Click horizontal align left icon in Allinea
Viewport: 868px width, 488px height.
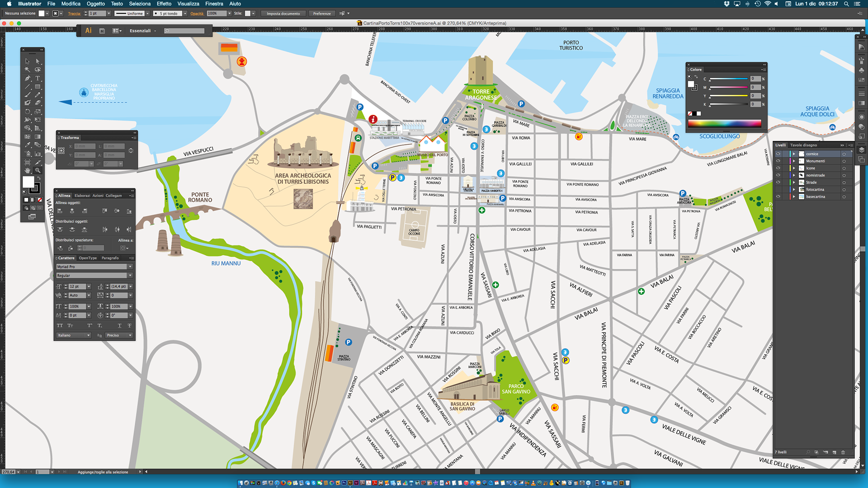click(x=60, y=211)
